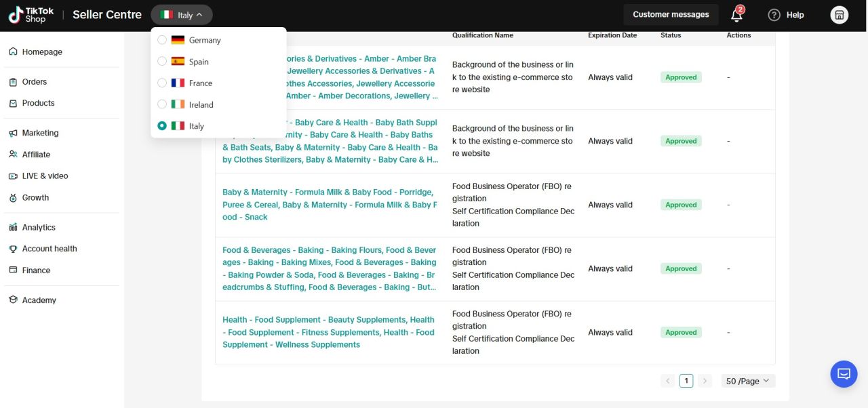Click the notification bell icon

(736, 15)
